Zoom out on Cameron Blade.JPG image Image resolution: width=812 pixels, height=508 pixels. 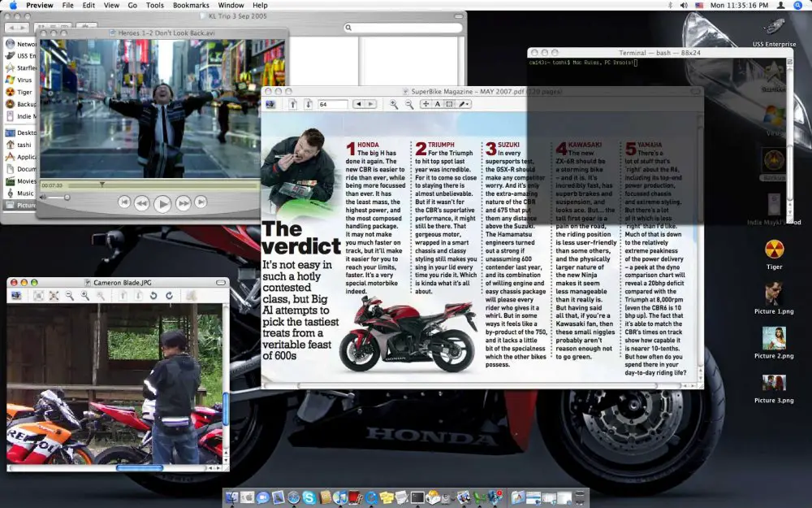click(69, 296)
